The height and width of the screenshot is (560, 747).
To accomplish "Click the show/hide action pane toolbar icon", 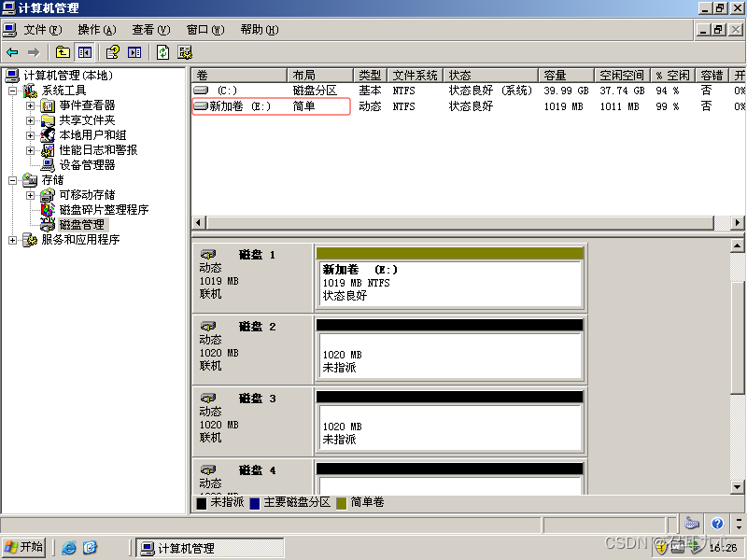I will coord(134,52).
